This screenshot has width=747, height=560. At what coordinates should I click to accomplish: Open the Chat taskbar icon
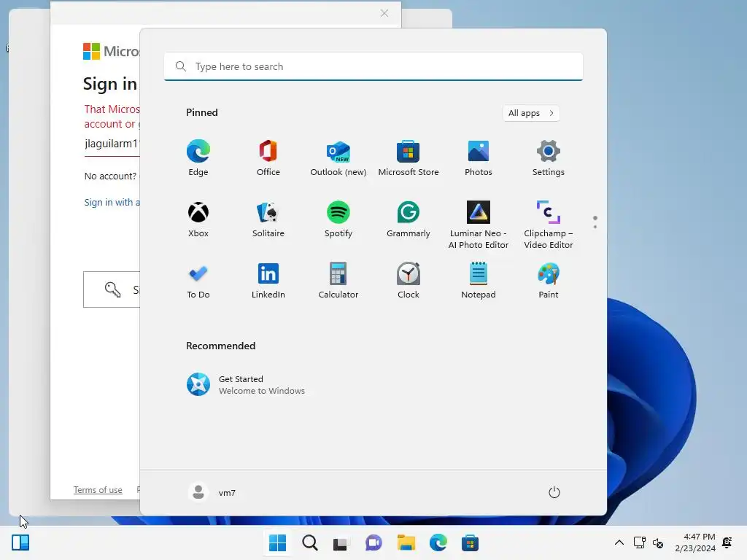coord(373,542)
